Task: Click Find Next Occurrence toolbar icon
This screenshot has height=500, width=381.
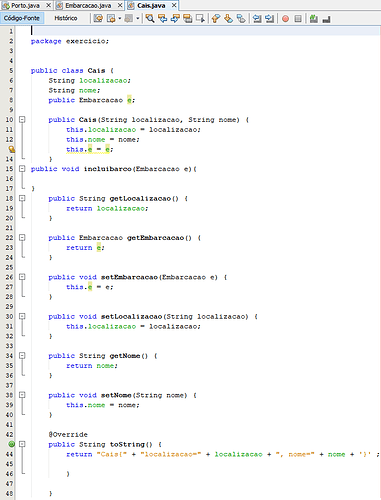Action: (x=175, y=18)
